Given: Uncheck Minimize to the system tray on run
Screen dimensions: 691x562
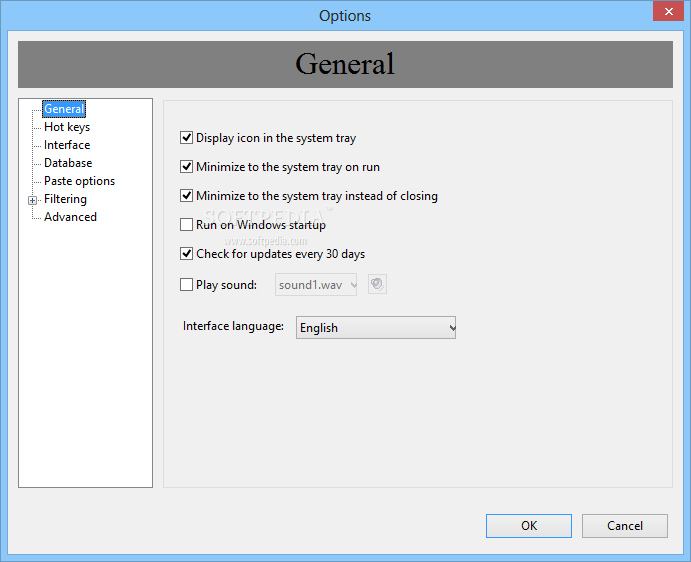Looking at the screenshot, I should (187, 167).
